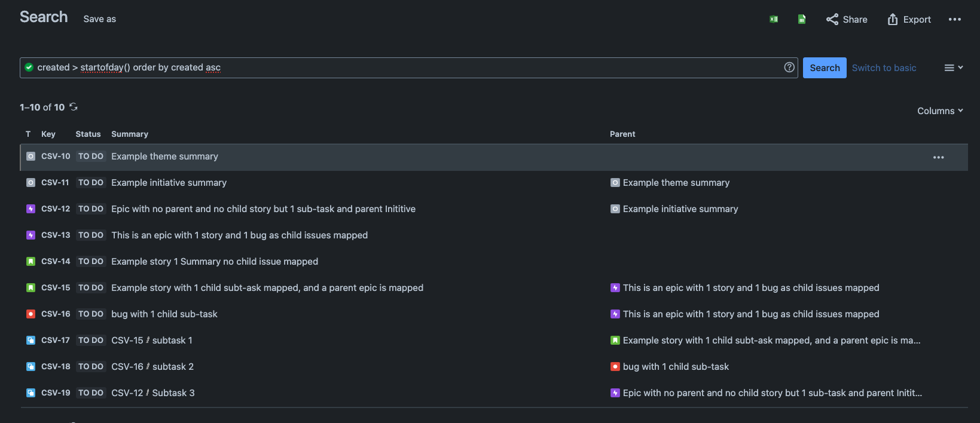Expand the Columns dropdown
Viewport: 980px width, 423px height.
(x=940, y=111)
